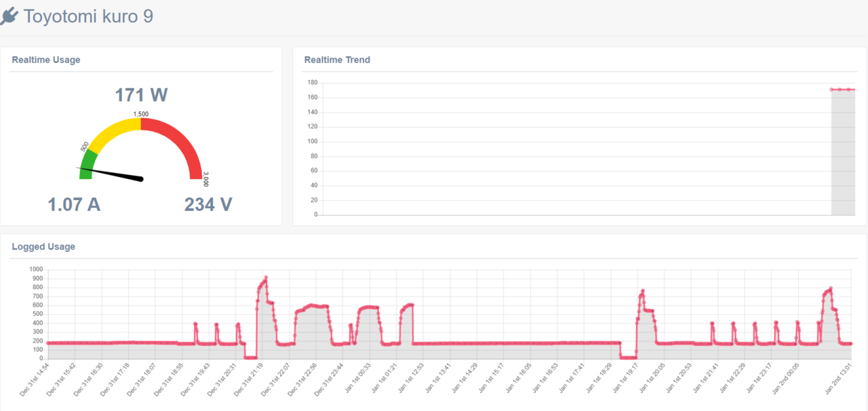Click the Jan 1st 15:17 time label
This screenshot has width=868, height=411.
490,377
